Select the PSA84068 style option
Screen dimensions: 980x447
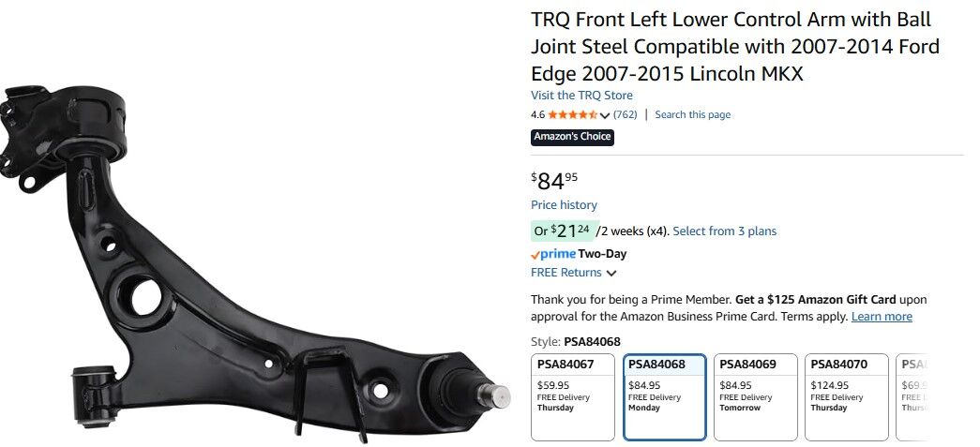click(664, 396)
